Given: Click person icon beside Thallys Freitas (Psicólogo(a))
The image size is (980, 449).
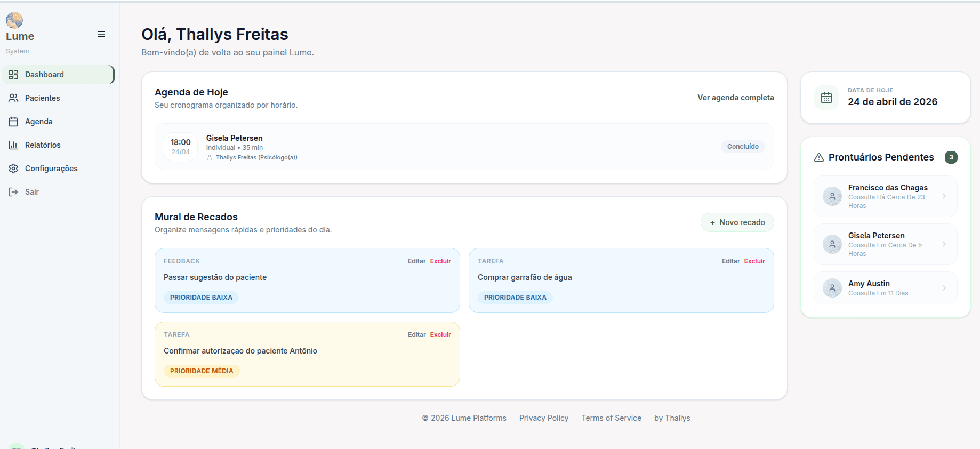Looking at the screenshot, I should pos(210,157).
